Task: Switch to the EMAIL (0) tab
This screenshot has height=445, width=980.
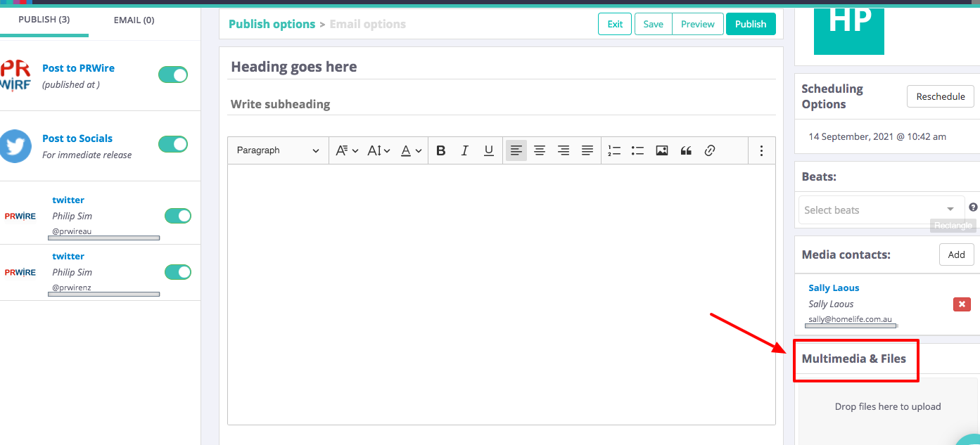Action: [x=134, y=20]
